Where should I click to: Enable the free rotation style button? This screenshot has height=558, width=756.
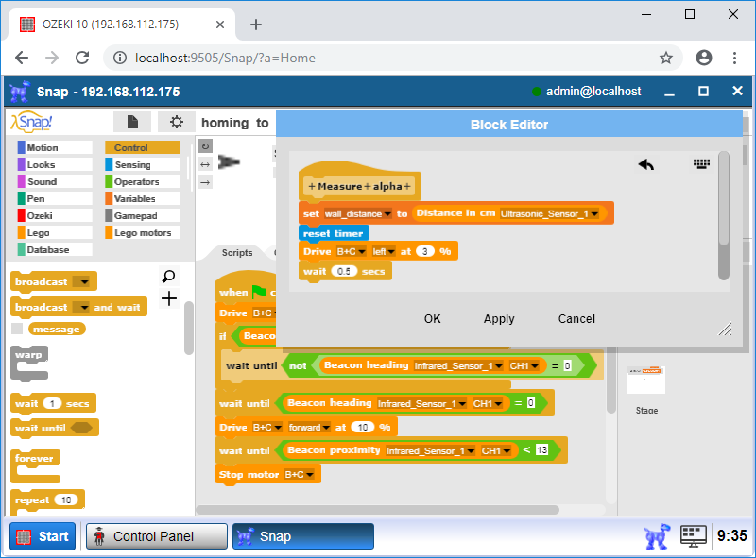tap(205, 146)
